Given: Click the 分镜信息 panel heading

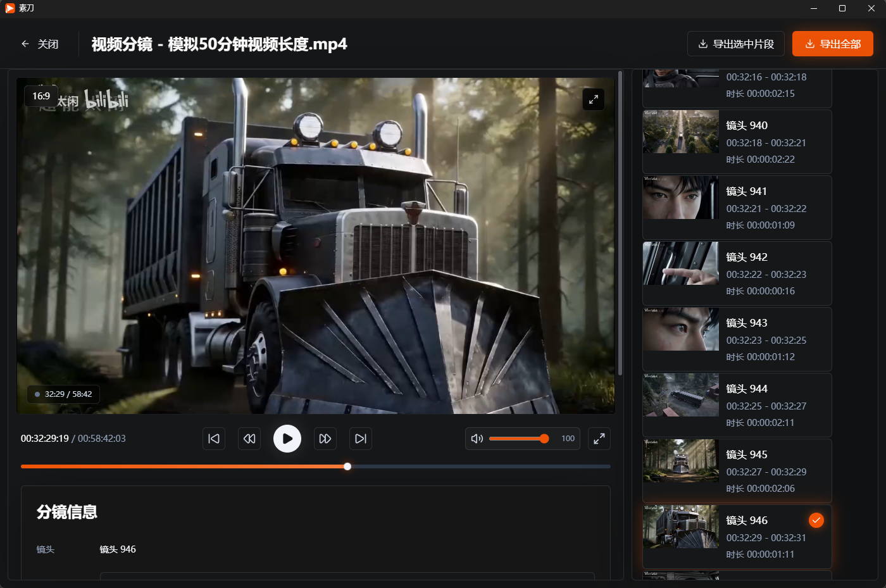Looking at the screenshot, I should 67,512.
